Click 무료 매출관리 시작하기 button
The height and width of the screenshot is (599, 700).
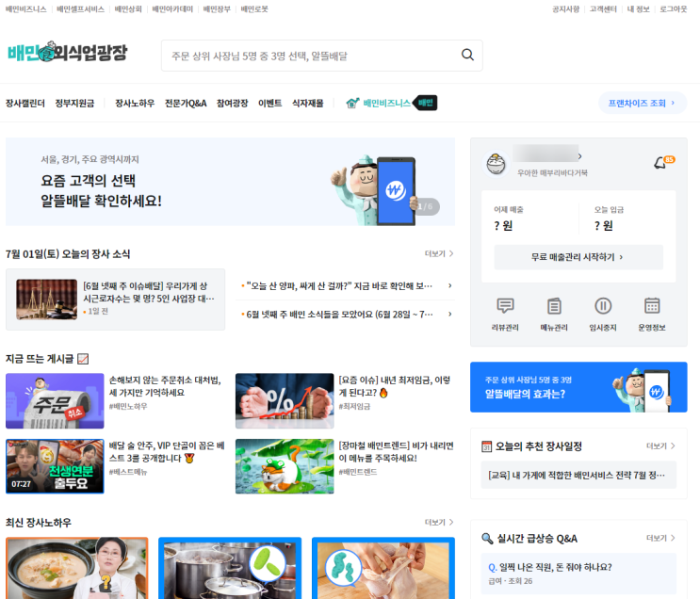tap(578, 257)
